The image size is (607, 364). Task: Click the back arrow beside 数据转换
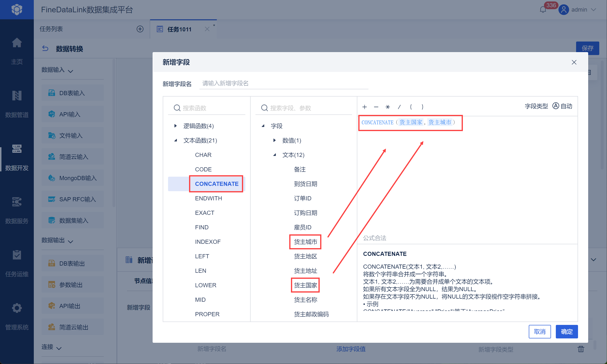[45, 48]
